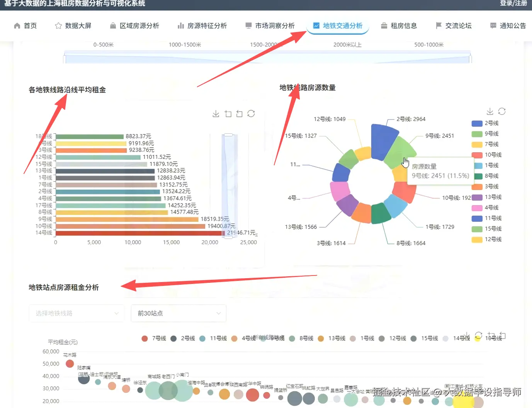This screenshot has width=532, height=408.
Task: Open the 前30站点 dropdown
Action: (x=178, y=313)
